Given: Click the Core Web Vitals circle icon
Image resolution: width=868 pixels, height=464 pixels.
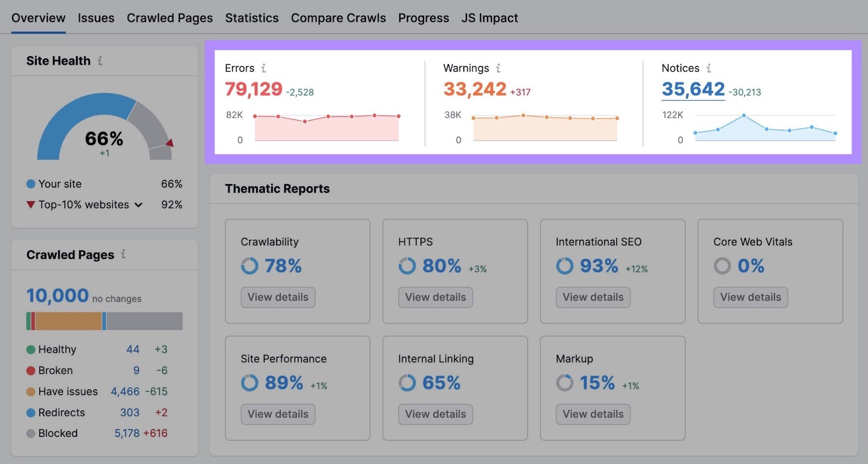Looking at the screenshot, I should [722, 266].
